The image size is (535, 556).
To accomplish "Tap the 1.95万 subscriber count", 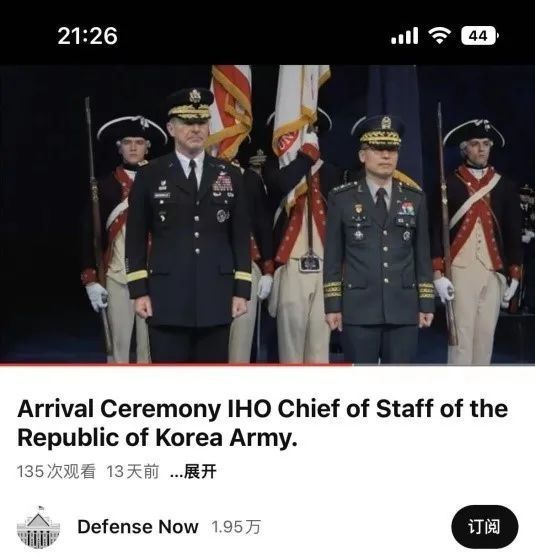I will (x=236, y=527).
